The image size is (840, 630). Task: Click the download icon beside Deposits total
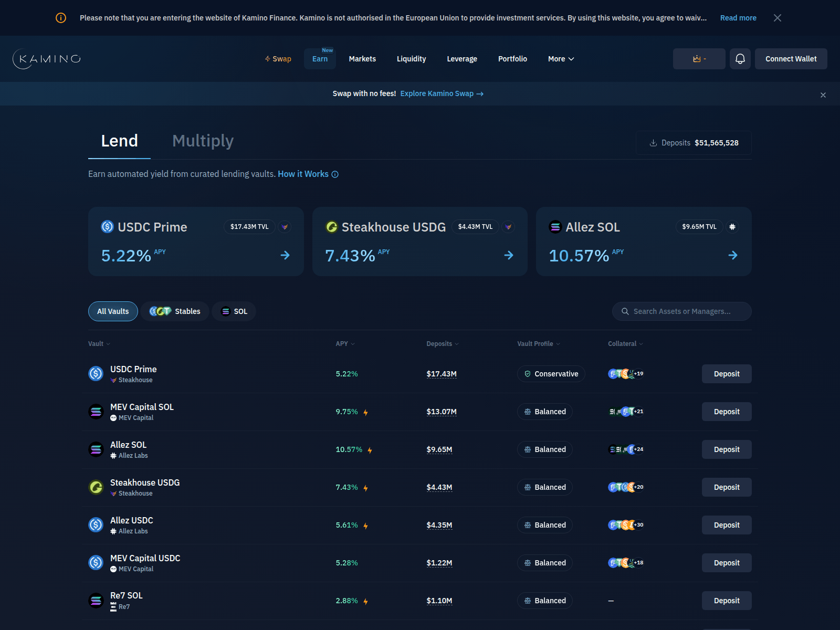[653, 142]
